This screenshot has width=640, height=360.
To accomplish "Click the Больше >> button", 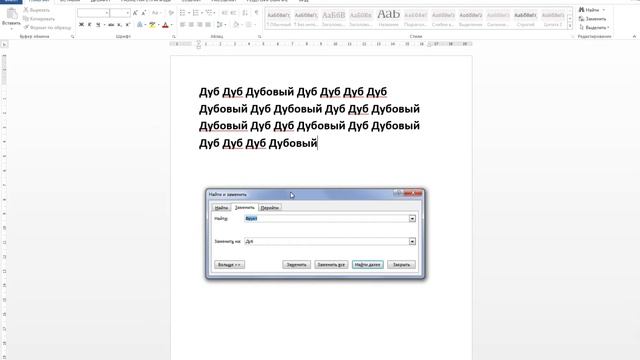I will (229, 264).
